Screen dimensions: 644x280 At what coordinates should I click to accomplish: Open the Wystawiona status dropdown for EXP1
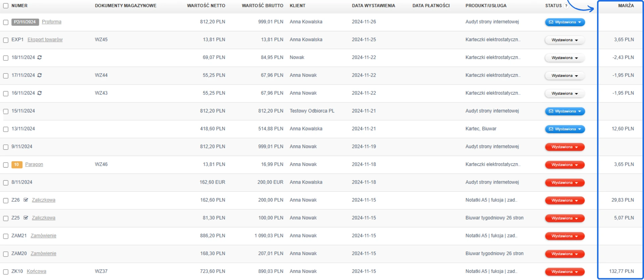pos(576,40)
